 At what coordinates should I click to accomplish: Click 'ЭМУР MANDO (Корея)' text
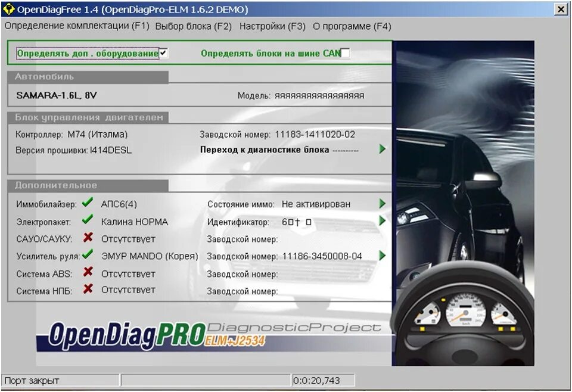150,256
